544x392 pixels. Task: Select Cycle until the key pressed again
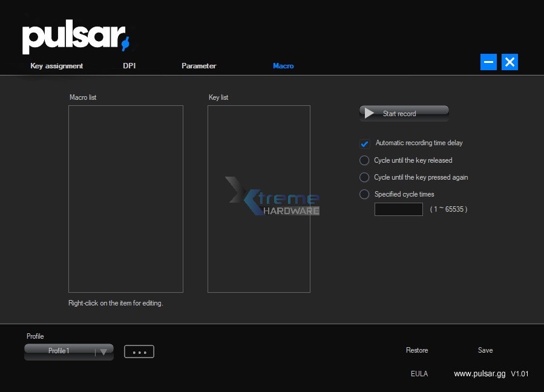pyautogui.click(x=364, y=177)
